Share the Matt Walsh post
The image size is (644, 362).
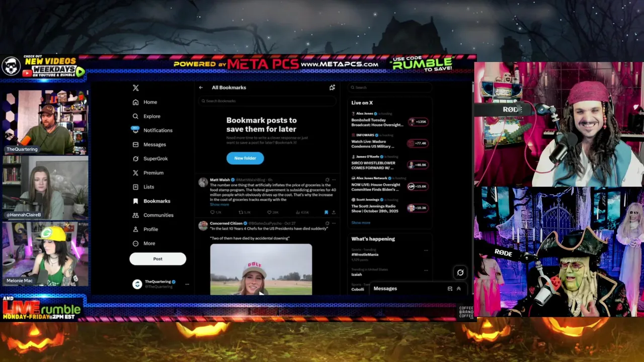coord(334,212)
